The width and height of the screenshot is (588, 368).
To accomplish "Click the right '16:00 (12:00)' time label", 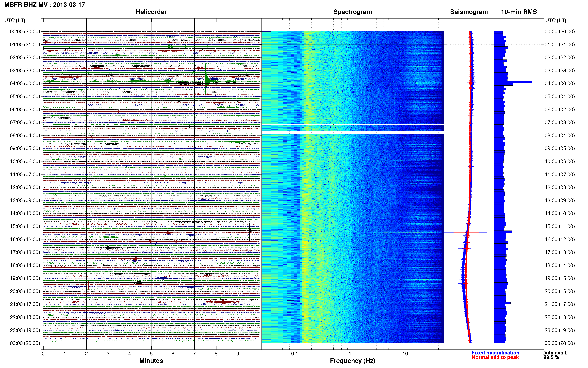I will click(x=560, y=239).
